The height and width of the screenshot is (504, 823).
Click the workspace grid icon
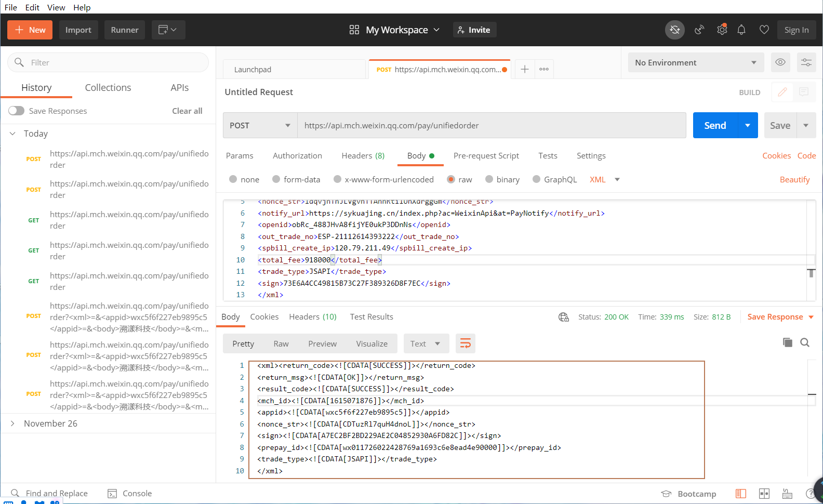click(x=354, y=30)
